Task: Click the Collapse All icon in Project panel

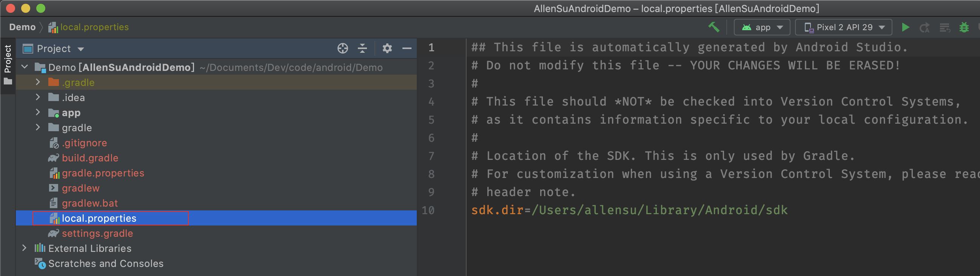Action: click(x=362, y=48)
